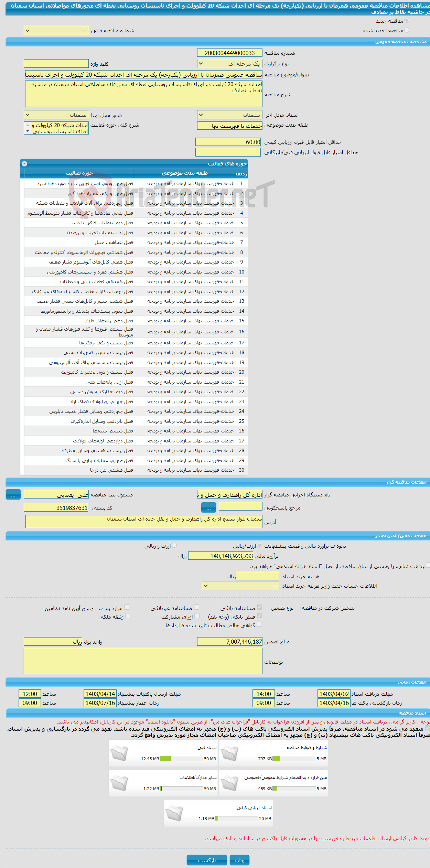Click the keyword input field
The width and height of the screenshot is (430, 868).
[56, 64]
